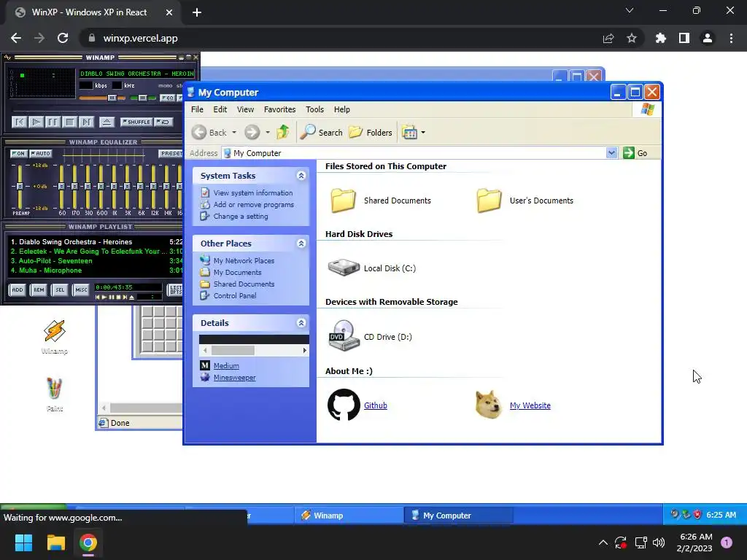
Task: Open My Network Places link
Action: 244,260
